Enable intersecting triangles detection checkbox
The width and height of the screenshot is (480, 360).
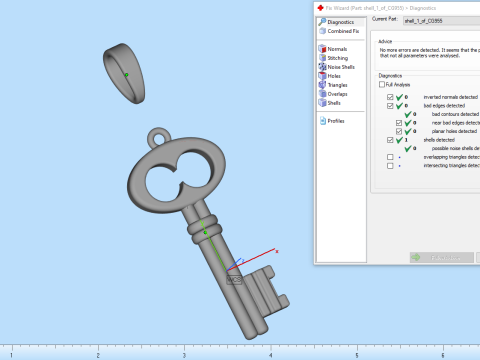(x=390, y=166)
